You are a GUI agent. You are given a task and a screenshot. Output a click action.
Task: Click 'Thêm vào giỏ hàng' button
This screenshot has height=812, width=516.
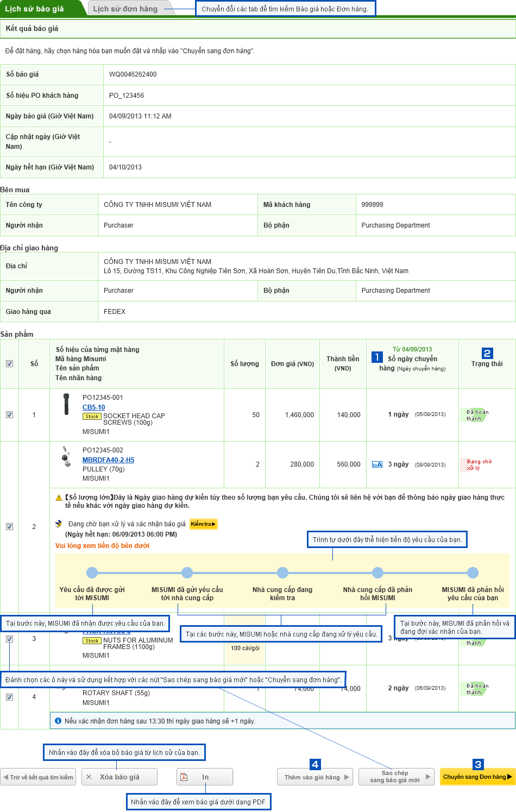[x=315, y=777]
